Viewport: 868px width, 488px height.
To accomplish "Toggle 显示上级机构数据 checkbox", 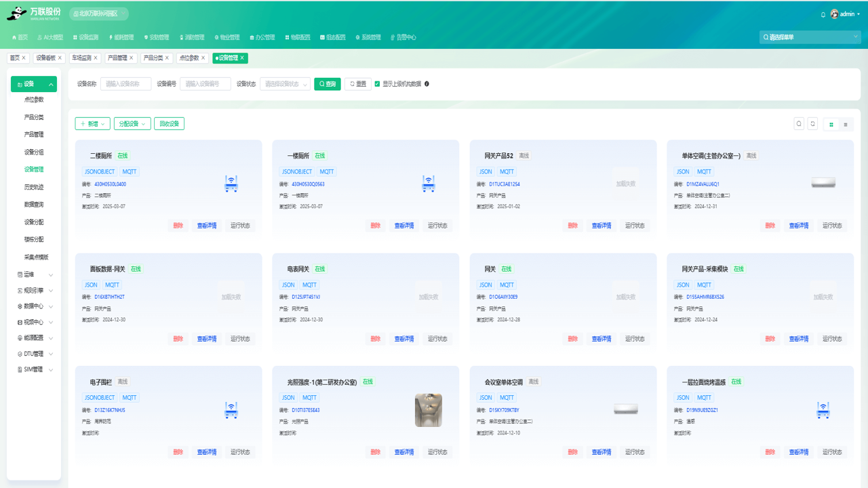I will [x=377, y=84].
